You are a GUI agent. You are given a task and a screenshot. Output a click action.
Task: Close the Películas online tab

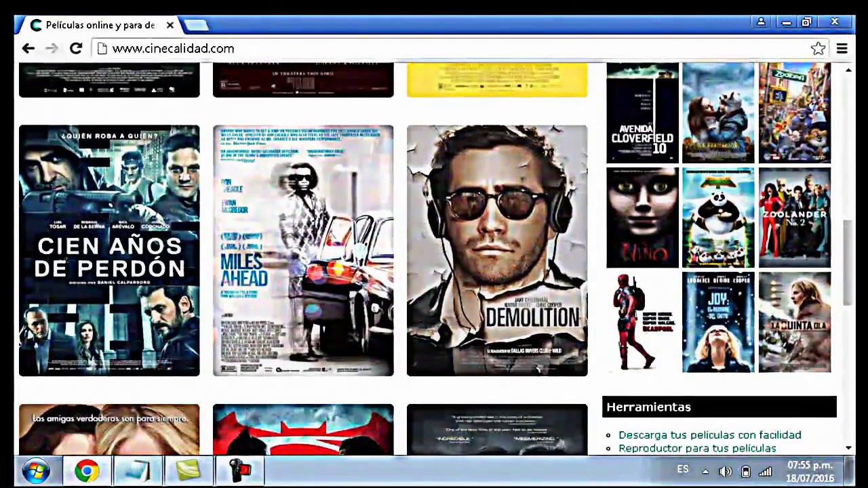(x=170, y=25)
